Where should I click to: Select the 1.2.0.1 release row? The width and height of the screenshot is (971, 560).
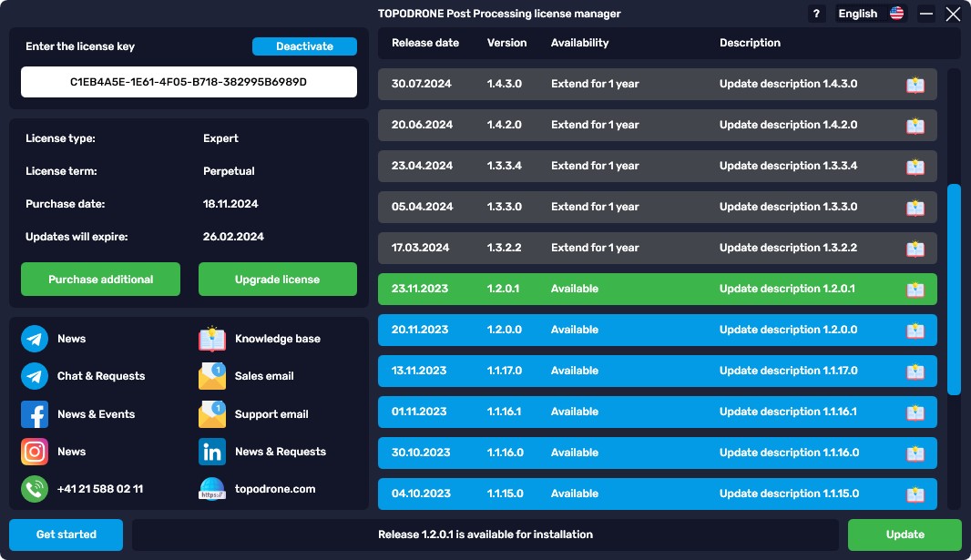657,289
